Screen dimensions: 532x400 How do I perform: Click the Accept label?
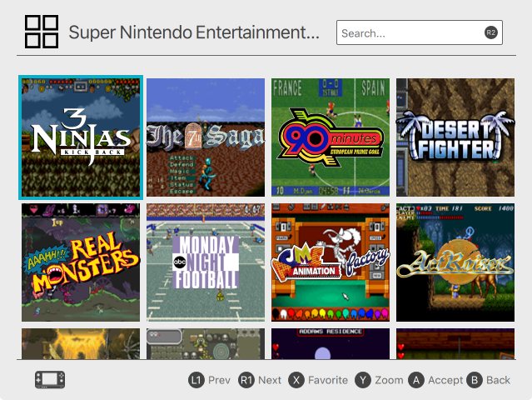[445, 380]
